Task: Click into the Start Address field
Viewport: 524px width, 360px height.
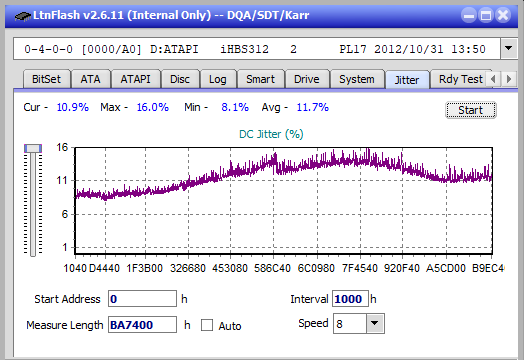Action: click(x=142, y=298)
